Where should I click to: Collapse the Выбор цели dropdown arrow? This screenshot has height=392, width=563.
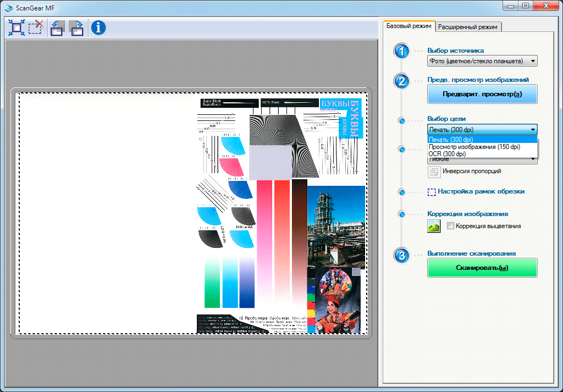533,130
